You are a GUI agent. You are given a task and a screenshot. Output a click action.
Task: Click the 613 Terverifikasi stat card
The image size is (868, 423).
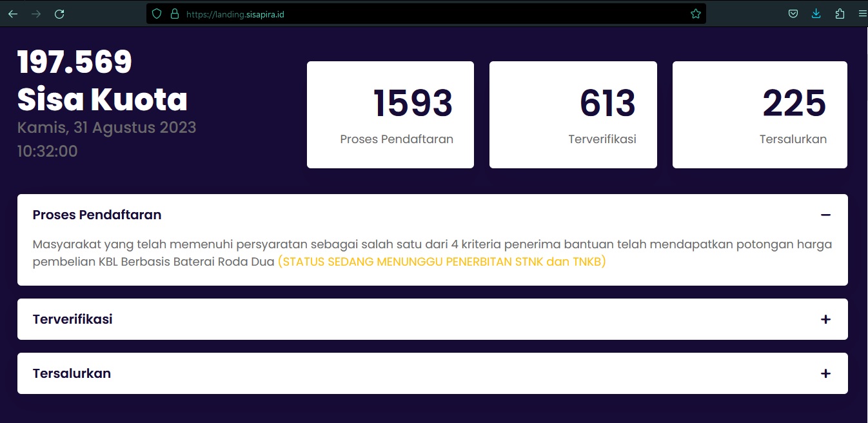[x=573, y=115]
